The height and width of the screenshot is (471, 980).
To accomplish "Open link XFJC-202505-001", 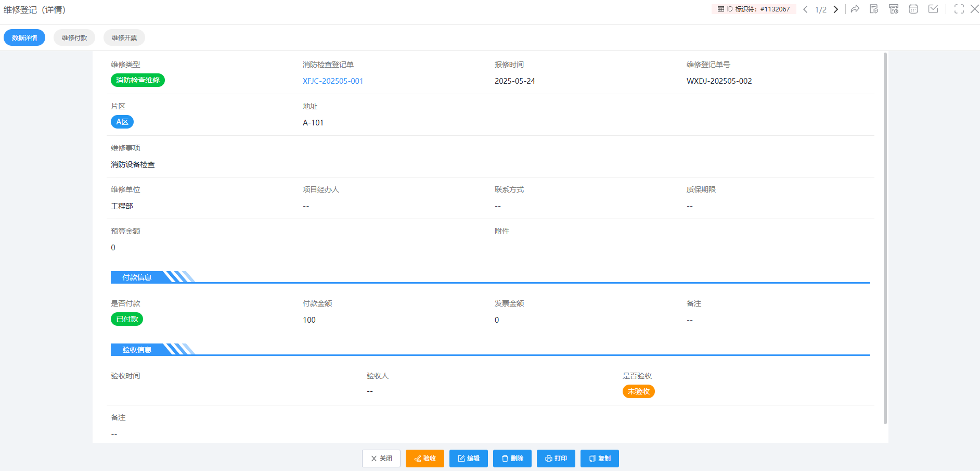I will pos(333,81).
